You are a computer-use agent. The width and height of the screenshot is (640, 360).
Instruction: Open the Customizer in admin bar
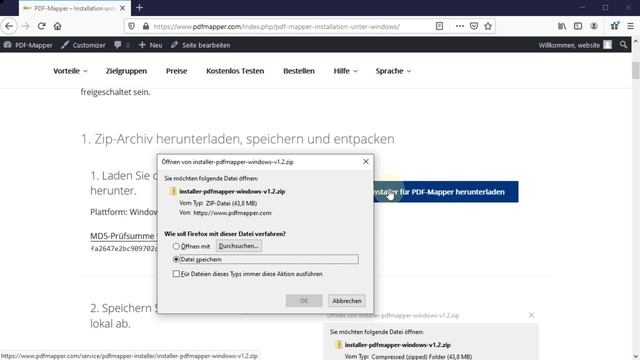point(83,45)
